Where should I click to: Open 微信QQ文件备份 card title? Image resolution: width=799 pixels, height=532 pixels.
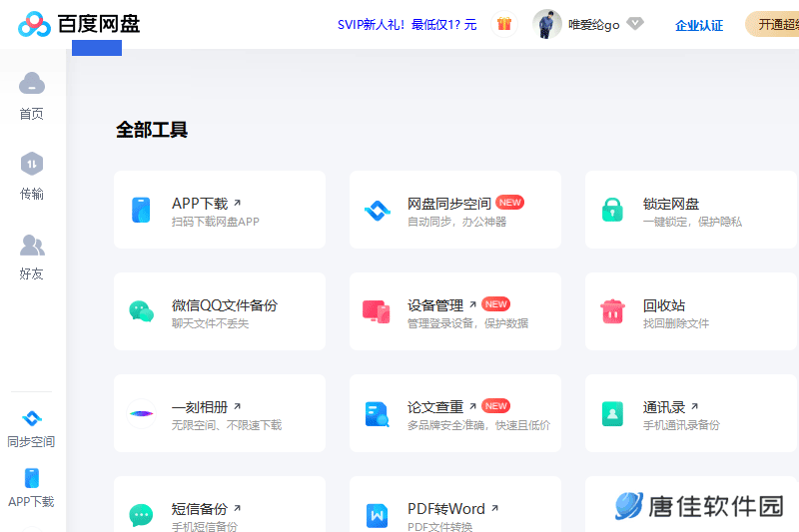click(x=225, y=305)
